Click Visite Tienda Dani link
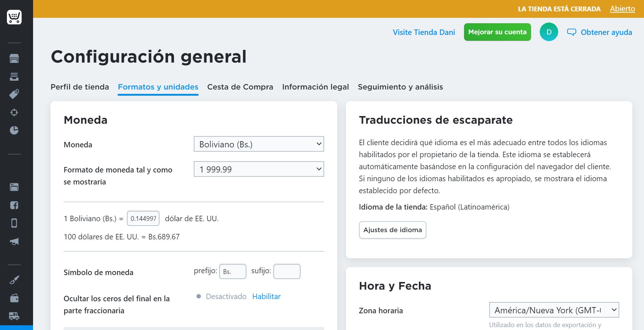The image size is (644, 330). pyautogui.click(x=424, y=32)
